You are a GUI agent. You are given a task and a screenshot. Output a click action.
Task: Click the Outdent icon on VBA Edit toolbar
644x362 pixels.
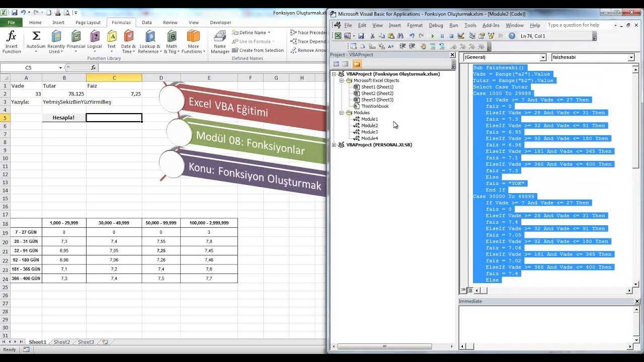click(412, 46)
